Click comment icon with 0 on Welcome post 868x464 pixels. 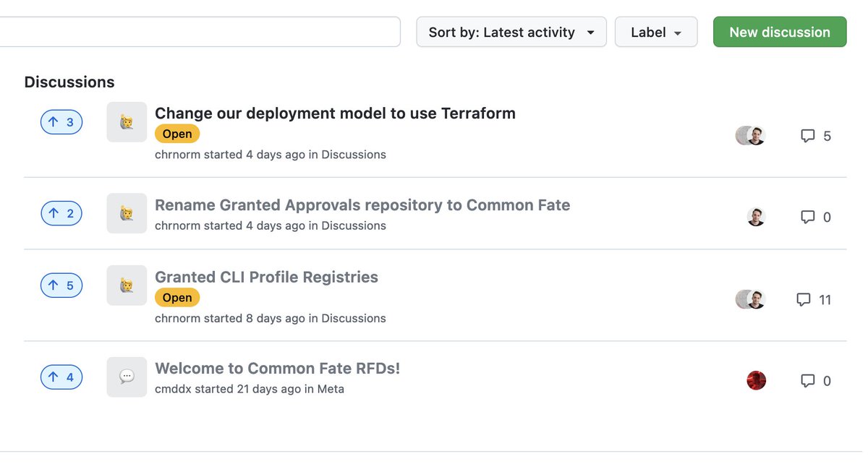click(x=808, y=380)
